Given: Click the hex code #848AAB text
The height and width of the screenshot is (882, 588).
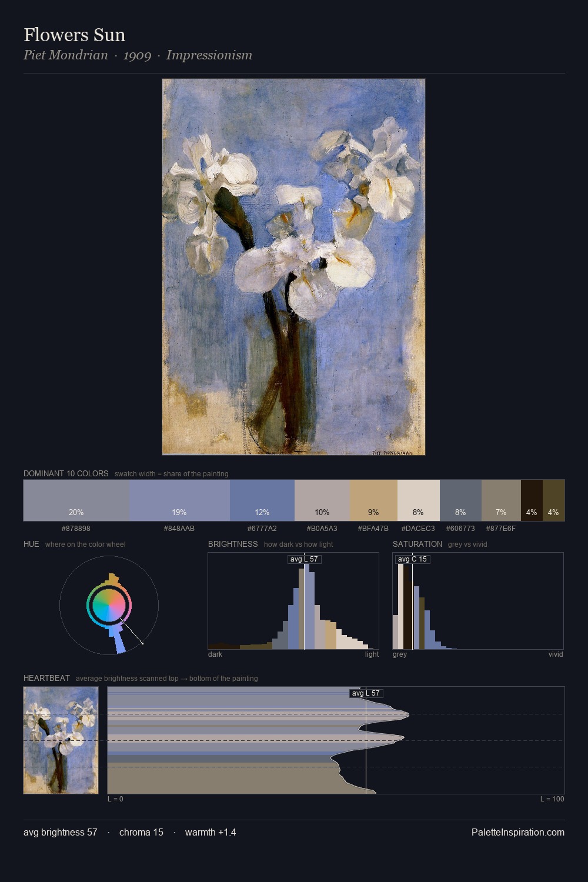Looking at the screenshot, I should [179, 529].
